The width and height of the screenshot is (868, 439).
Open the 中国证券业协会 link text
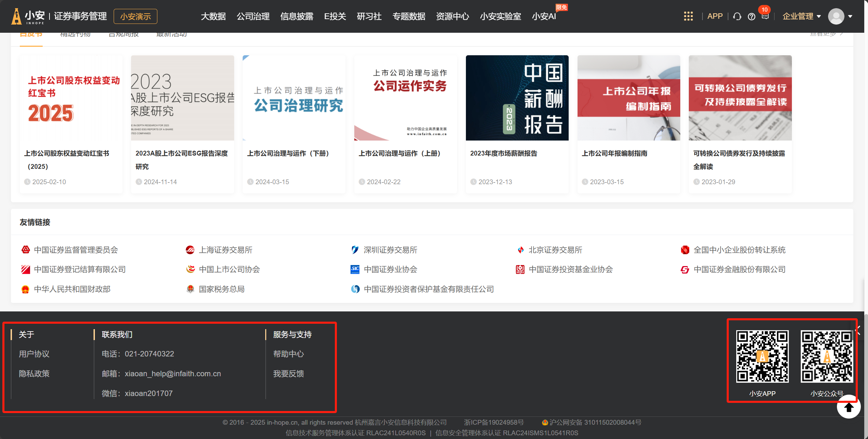[390, 269]
